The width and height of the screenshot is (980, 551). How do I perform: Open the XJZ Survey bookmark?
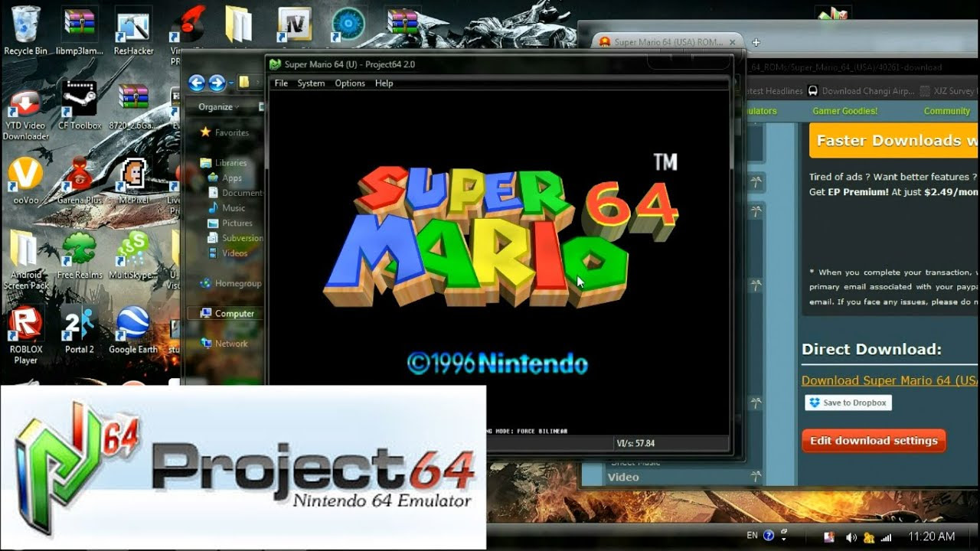948,91
